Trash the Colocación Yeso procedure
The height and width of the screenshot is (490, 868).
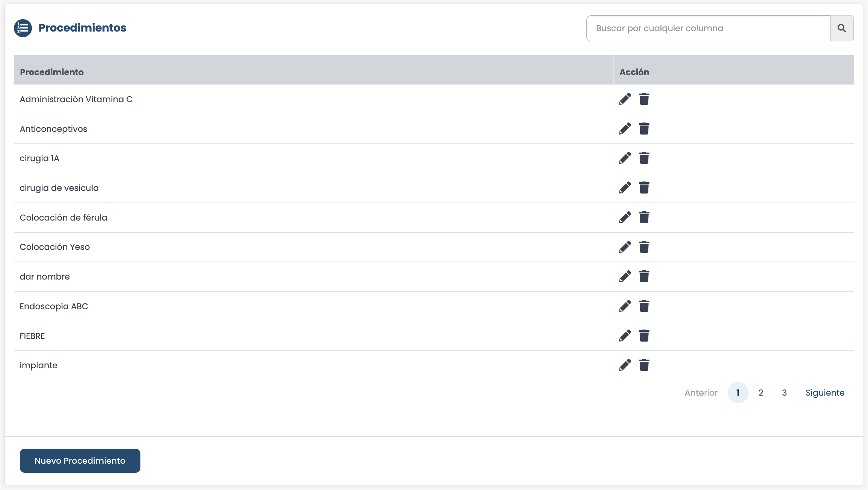tap(644, 247)
